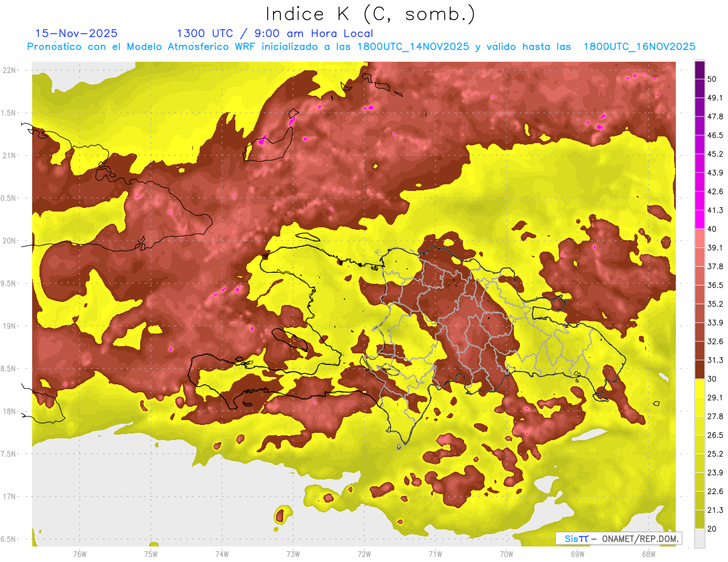728x562 pixels.
Task: Click the valid-until timestamp "1800UTC_16NOV2025"
Action: 639,47
